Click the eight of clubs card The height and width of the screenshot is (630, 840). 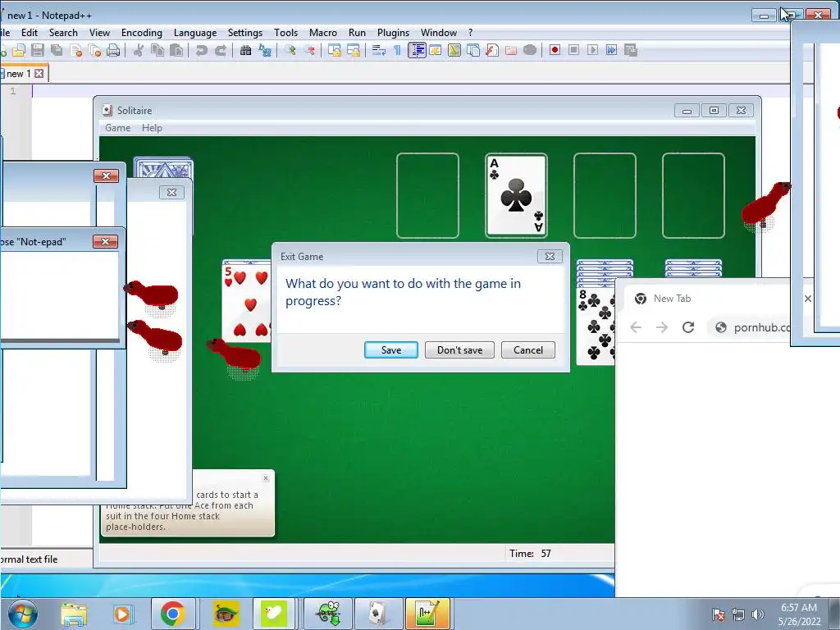(x=596, y=326)
